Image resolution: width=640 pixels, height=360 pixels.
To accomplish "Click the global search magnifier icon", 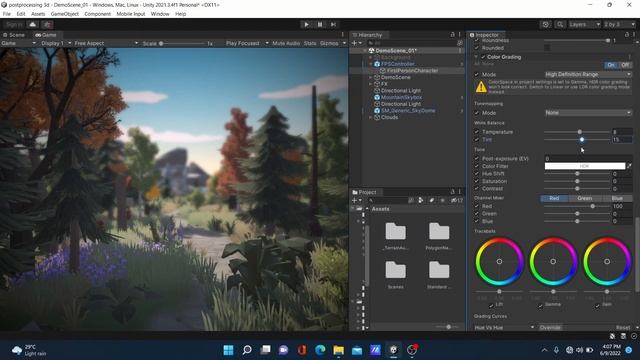I will tap(560, 24).
